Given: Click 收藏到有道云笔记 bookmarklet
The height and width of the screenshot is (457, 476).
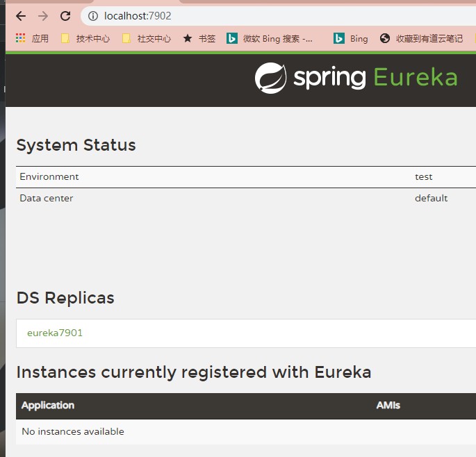Looking at the screenshot, I should [x=422, y=39].
